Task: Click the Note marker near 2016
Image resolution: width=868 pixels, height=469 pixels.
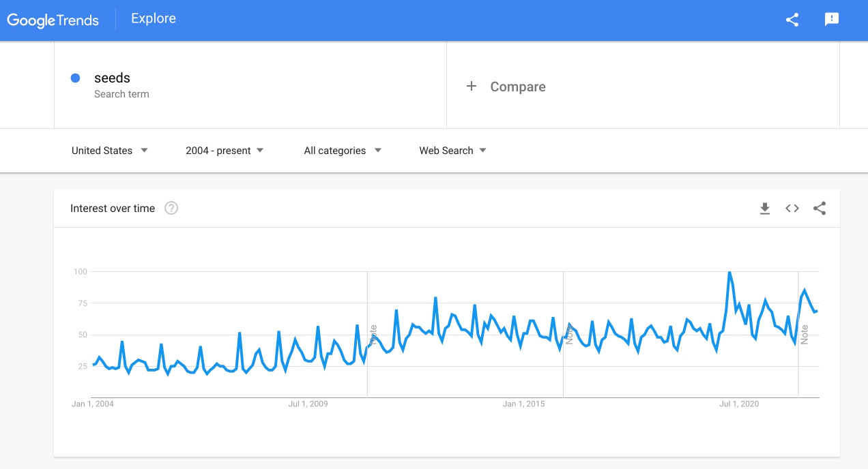Action: (569, 335)
